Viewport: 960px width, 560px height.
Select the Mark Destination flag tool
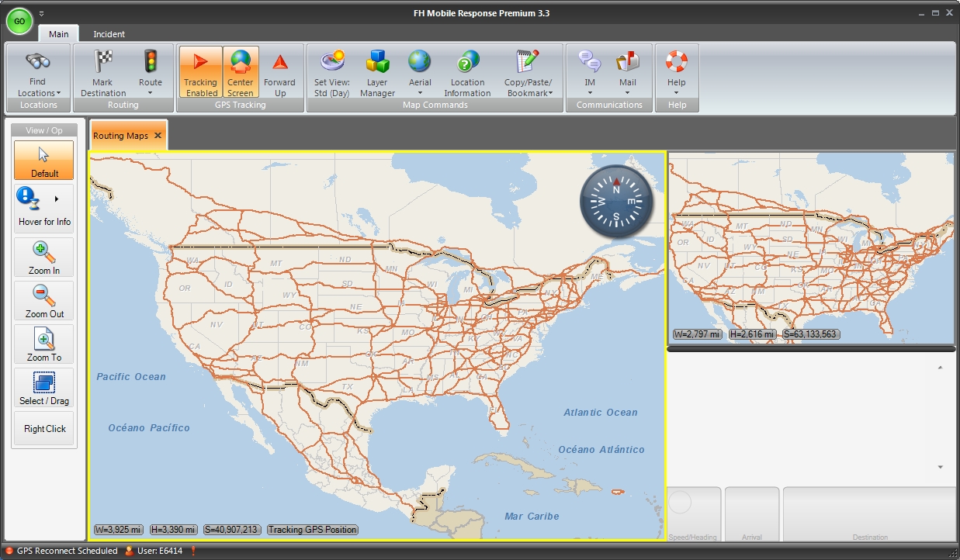click(102, 73)
